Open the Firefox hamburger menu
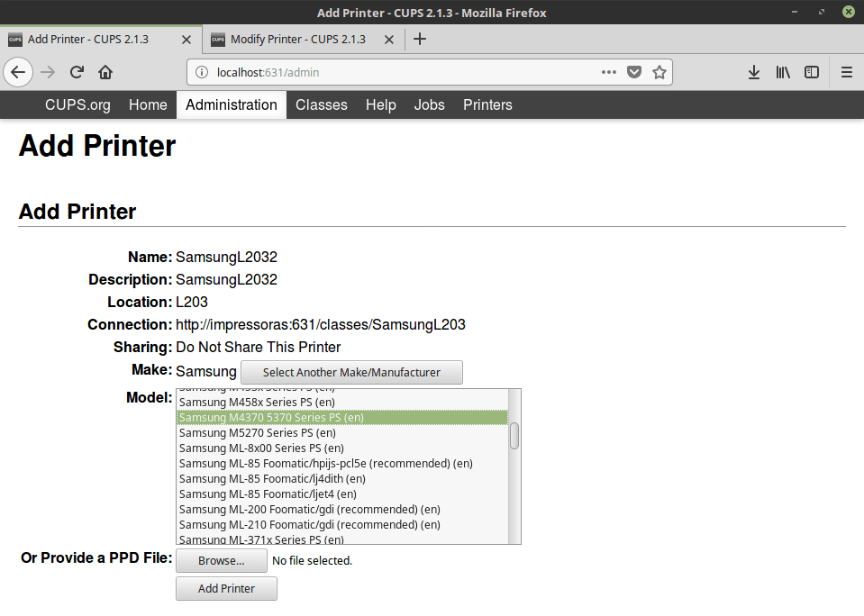Image resolution: width=864 pixels, height=616 pixels. pos(847,72)
